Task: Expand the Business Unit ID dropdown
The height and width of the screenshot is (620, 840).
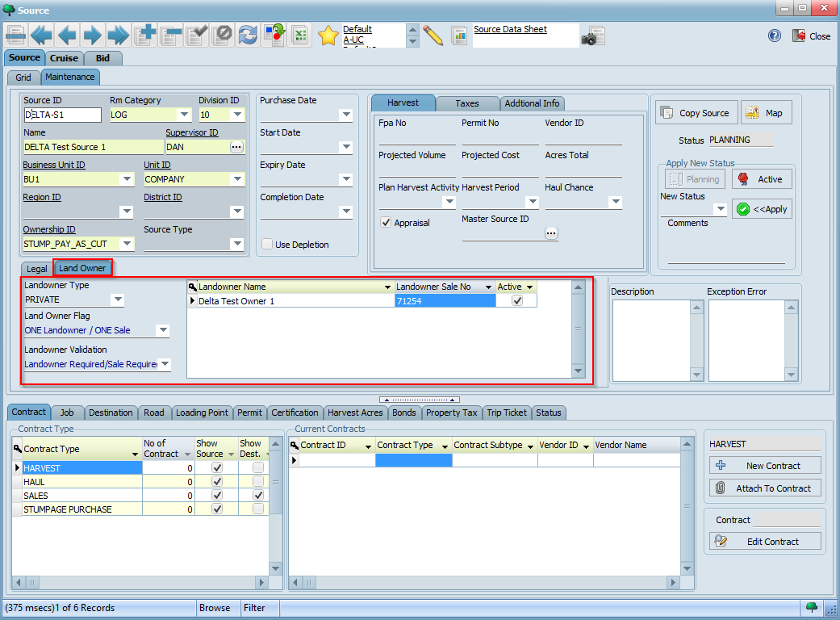Action: click(127, 178)
